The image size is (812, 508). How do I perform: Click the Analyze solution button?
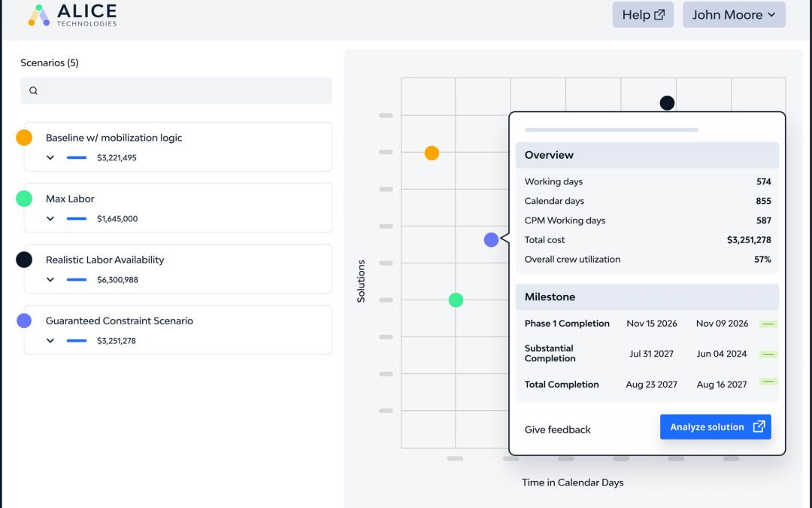(x=716, y=427)
